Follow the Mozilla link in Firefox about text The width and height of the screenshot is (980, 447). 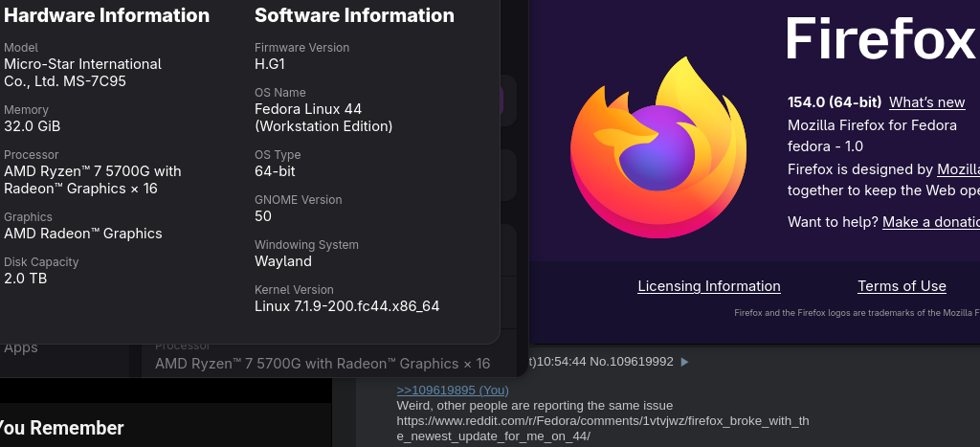(958, 169)
